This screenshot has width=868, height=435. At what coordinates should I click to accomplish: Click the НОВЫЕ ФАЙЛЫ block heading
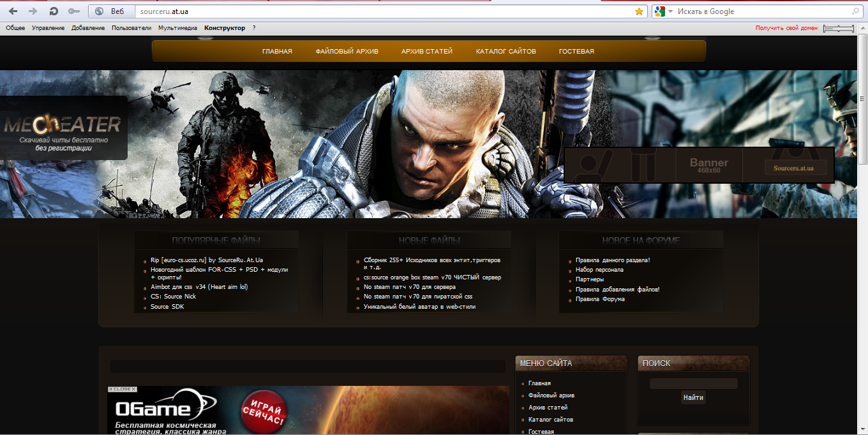pos(429,240)
